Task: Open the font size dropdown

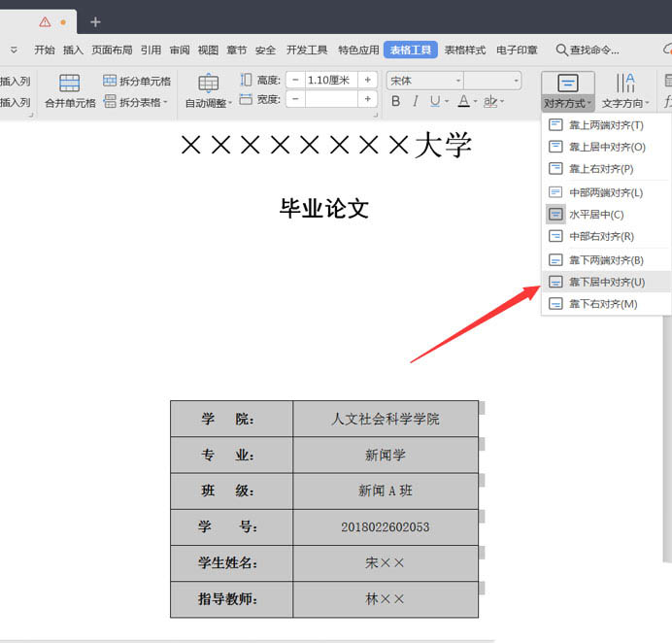Action: coord(516,81)
